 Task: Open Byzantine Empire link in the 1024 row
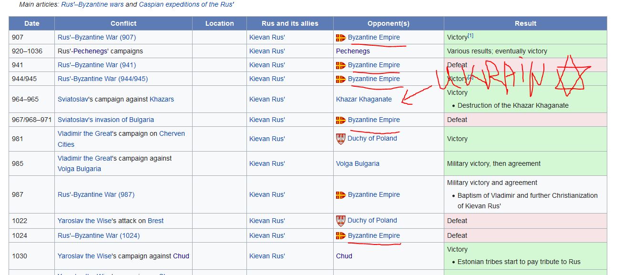coord(374,235)
